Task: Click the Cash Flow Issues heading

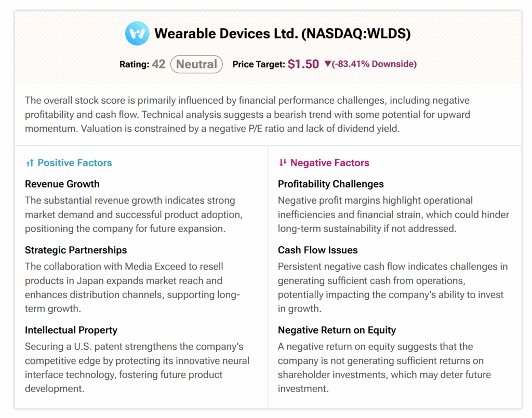Action: click(x=318, y=250)
